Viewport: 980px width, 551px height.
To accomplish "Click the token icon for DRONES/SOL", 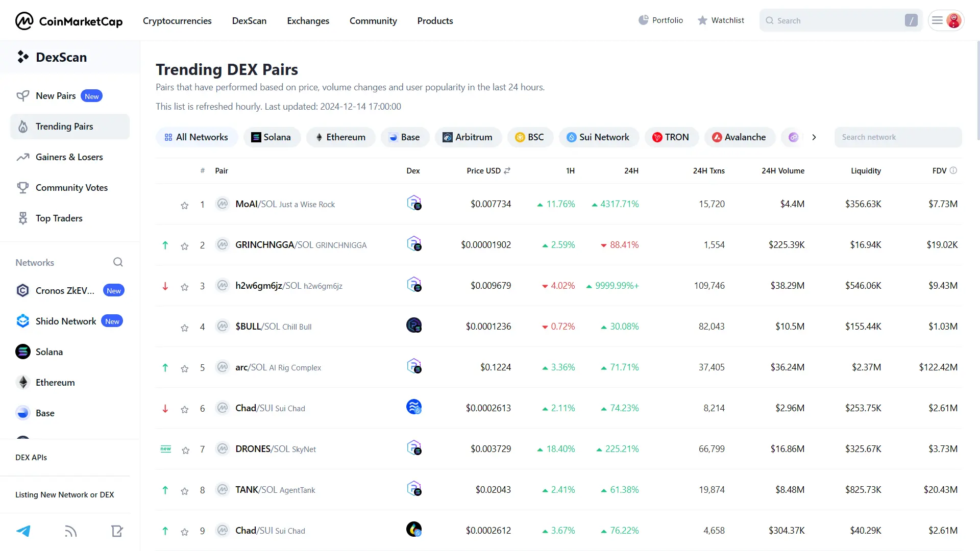I will (x=222, y=448).
